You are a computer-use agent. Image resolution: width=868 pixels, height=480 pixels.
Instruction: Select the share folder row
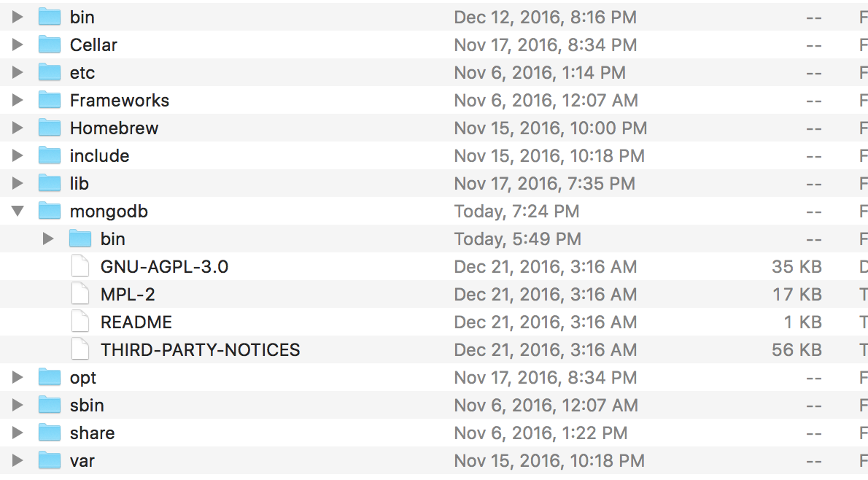pos(434,433)
